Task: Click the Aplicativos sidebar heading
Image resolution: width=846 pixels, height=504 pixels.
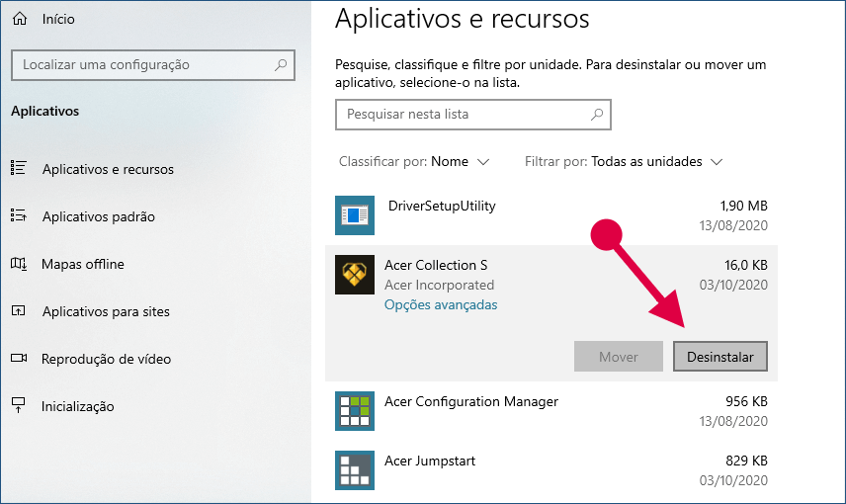Action: click(x=45, y=111)
